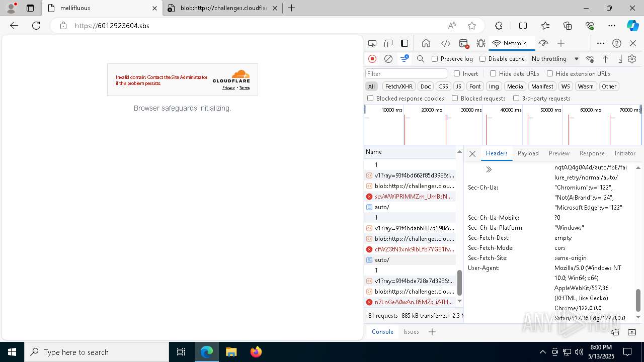Add page to favorites star icon

click(472, 26)
